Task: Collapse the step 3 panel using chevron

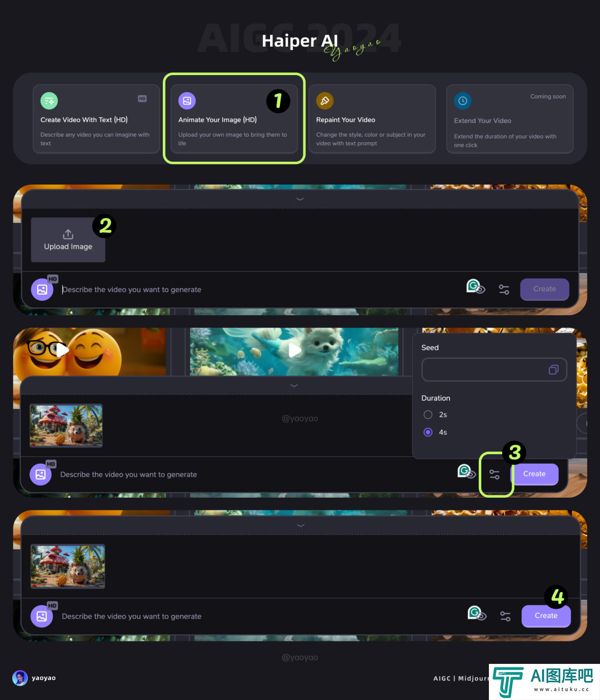Action: (x=294, y=385)
